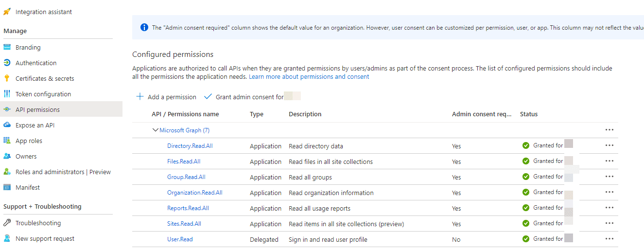Image resolution: width=644 pixels, height=251 pixels.
Task: Click the Manifest icon in sidebar
Action: [x=7, y=187]
